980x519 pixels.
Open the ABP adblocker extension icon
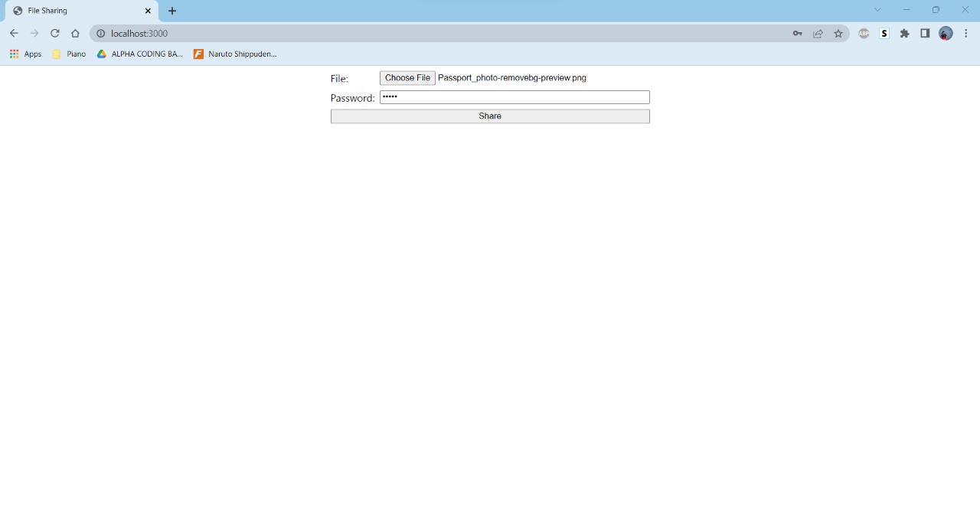point(864,33)
